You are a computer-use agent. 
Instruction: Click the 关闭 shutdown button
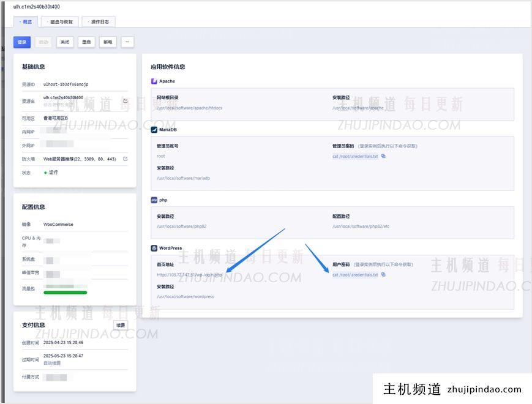65,42
